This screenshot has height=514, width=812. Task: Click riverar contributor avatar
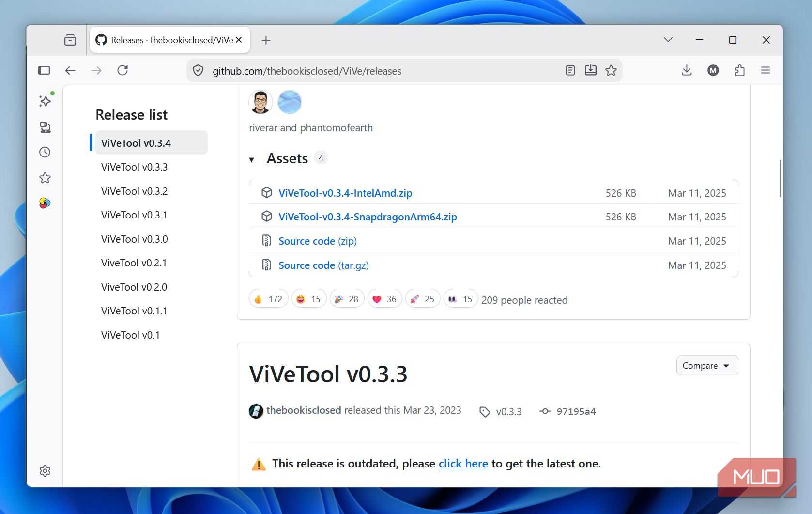(260, 102)
